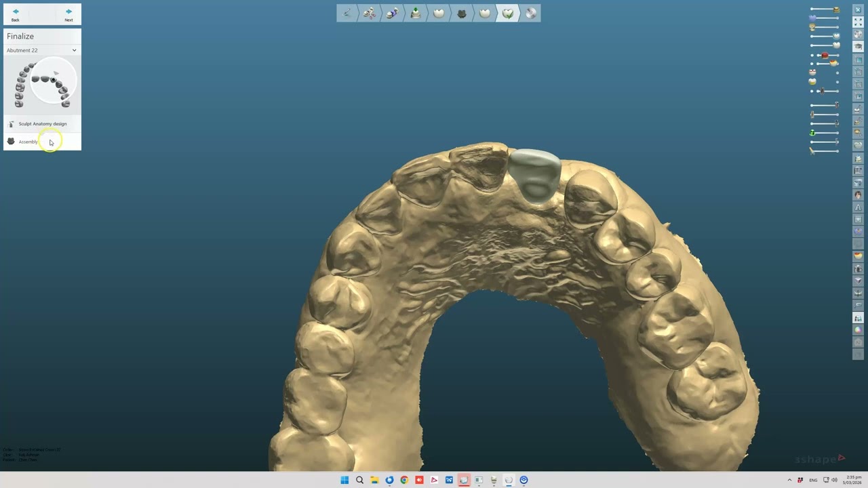Toggle the yellow-based tooth visibility icon
The image size is (868, 488).
coord(812,81)
